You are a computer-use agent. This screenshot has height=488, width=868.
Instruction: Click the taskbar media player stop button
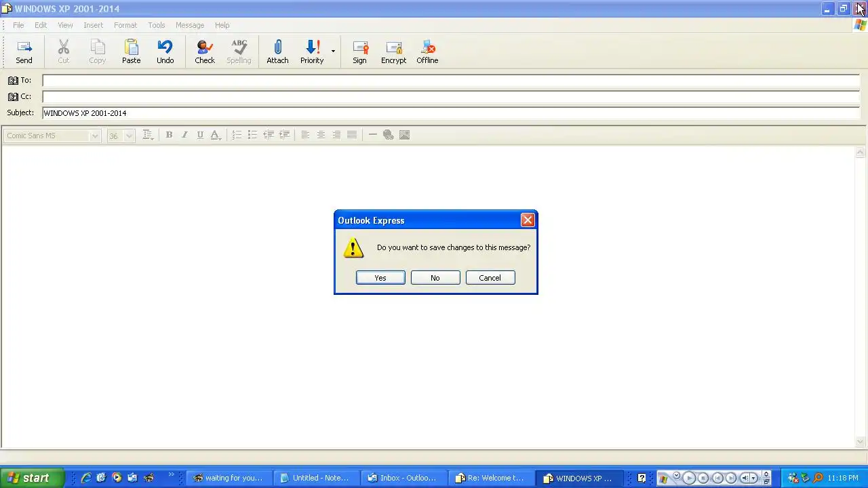click(703, 478)
